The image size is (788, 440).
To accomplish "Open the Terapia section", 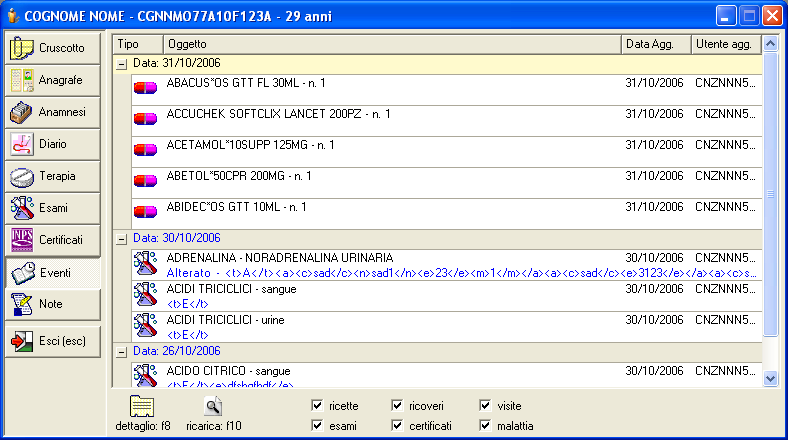I will point(54,176).
